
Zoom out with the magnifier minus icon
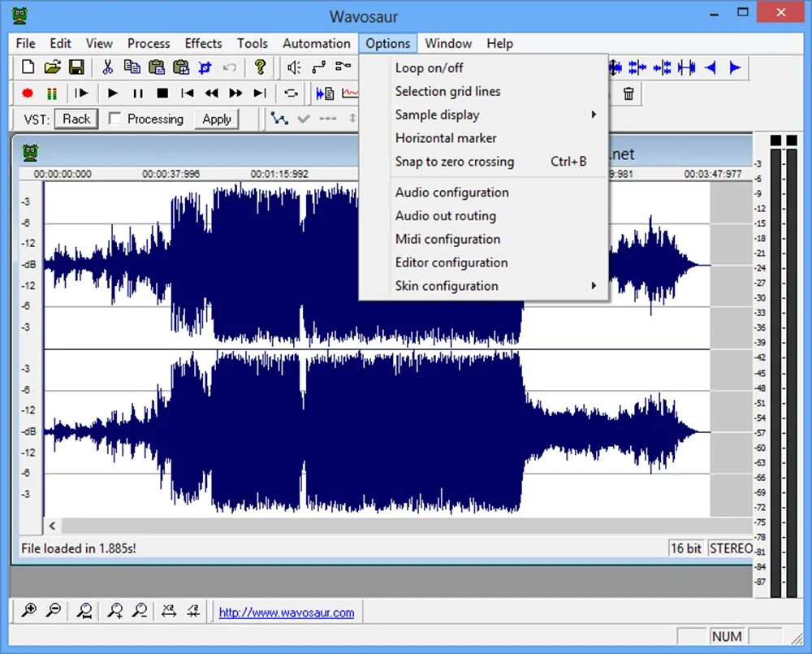54,610
